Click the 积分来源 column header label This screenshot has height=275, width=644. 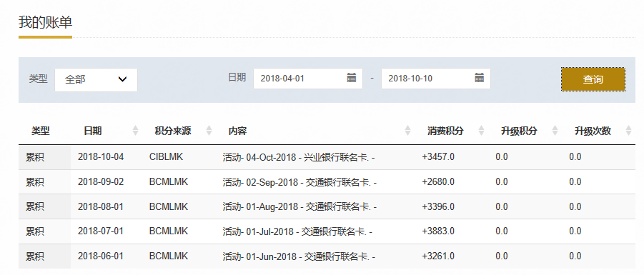tap(173, 131)
